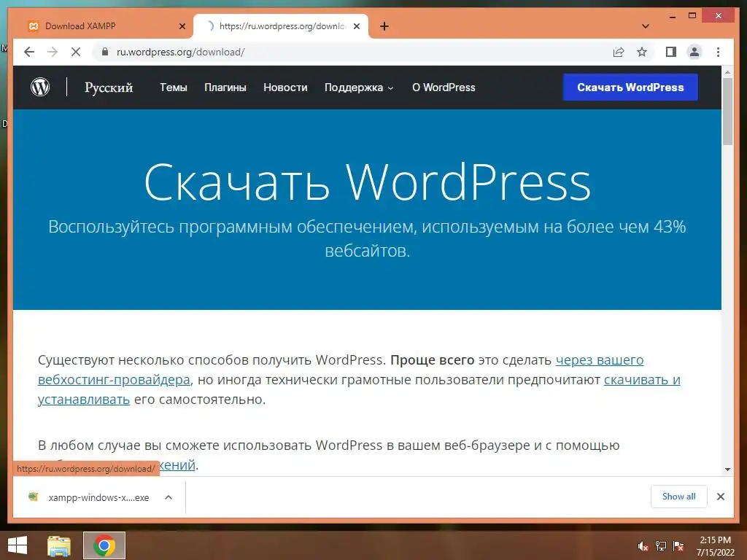The image size is (747, 560).
Task: Open the tab search chevron in title bar
Action: pos(646,26)
